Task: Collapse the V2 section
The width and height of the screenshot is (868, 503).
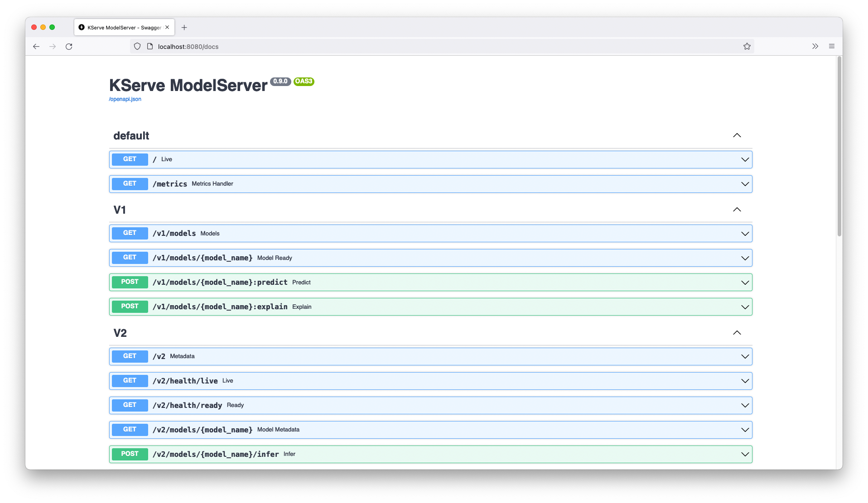Action: click(737, 333)
